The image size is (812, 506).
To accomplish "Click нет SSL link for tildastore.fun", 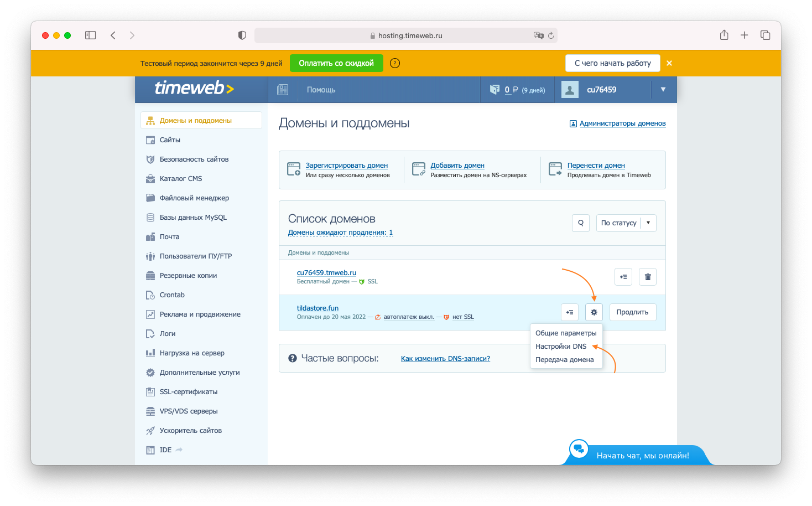I will 463,317.
